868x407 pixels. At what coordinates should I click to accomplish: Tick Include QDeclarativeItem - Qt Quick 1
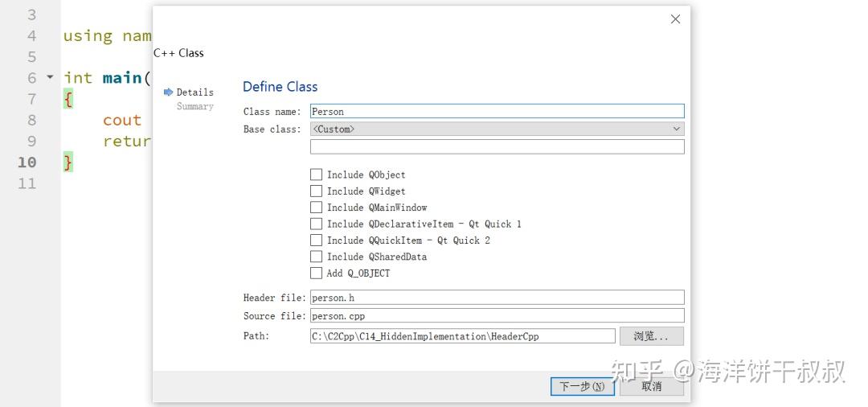pyautogui.click(x=317, y=224)
